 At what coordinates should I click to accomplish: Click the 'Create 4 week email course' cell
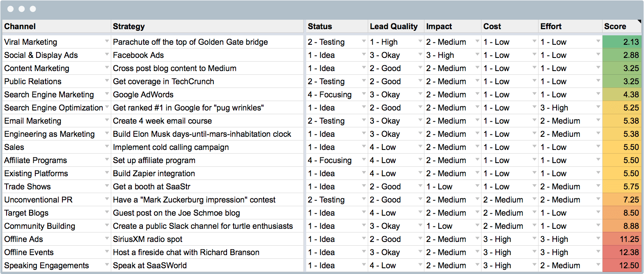[207, 121]
